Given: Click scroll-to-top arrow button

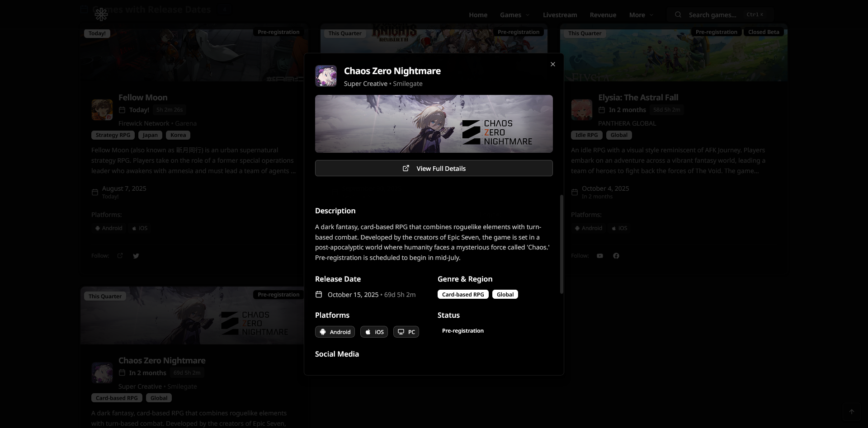Looking at the screenshot, I should pos(851,412).
